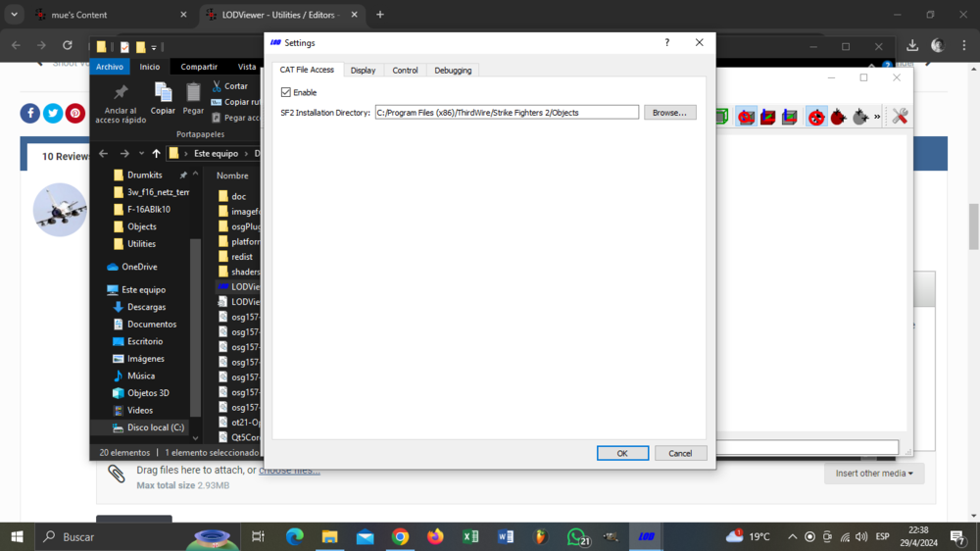Dismiss the dialog with the Cancel button
Image resolution: width=980 pixels, height=551 pixels.
(x=681, y=453)
